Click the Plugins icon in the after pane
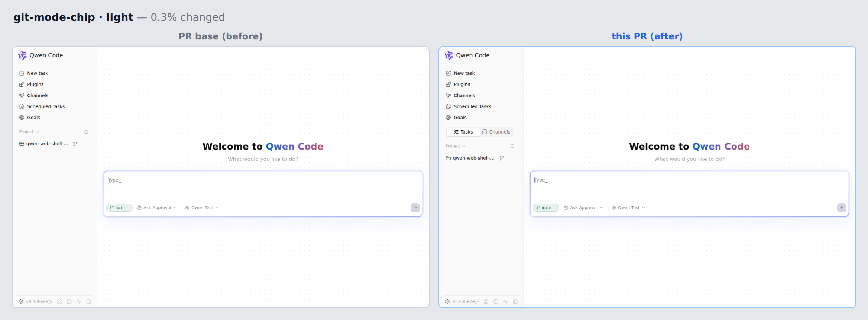868x320 pixels. (448, 84)
